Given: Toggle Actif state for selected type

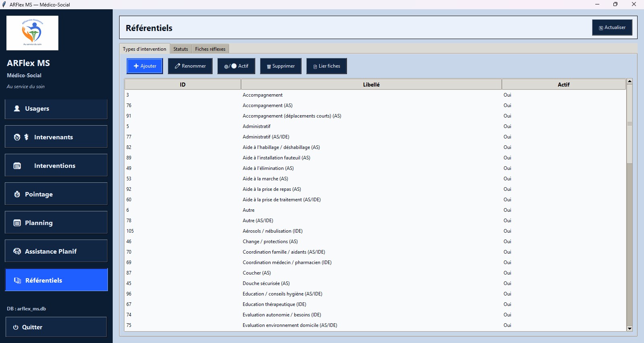Looking at the screenshot, I should [236, 66].
